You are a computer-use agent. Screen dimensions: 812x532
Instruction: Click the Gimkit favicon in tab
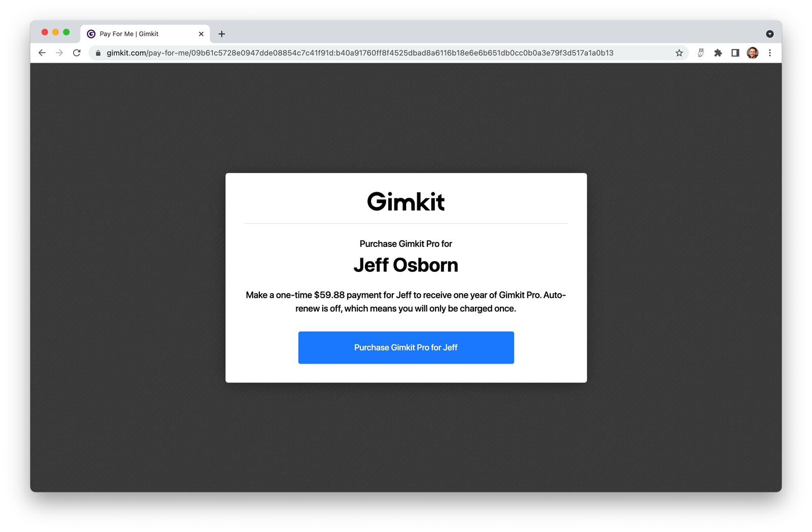tap(91, 34)
